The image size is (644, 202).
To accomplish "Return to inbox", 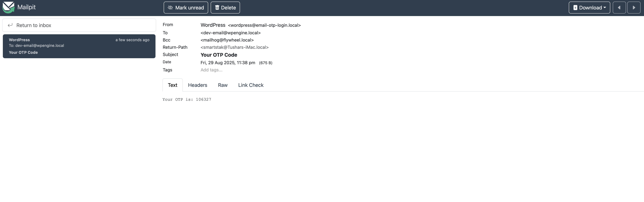I will (34, 25).
